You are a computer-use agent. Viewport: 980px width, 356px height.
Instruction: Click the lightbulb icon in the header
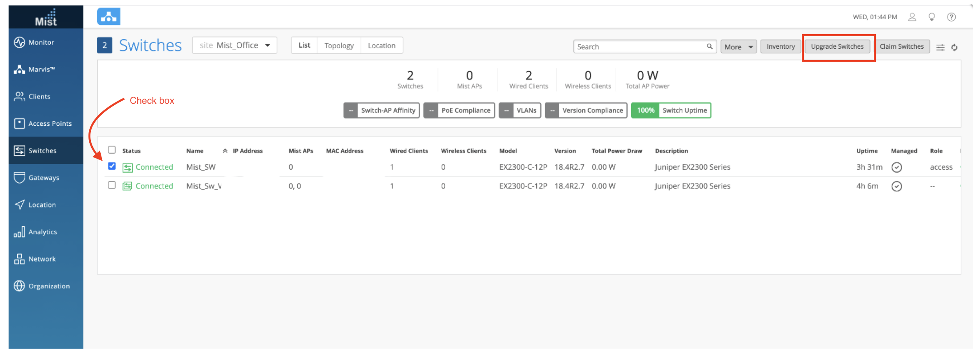click(x=932, y=17)
